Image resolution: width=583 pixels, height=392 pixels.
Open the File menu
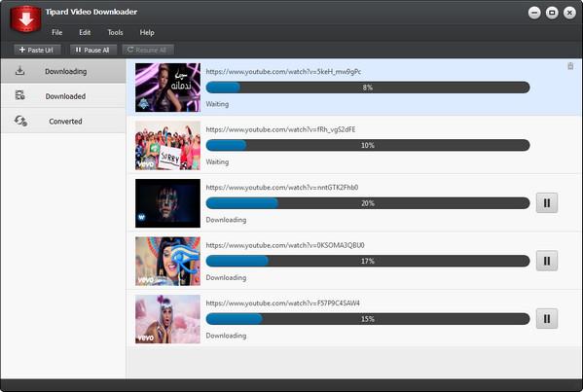coord(56,32)
